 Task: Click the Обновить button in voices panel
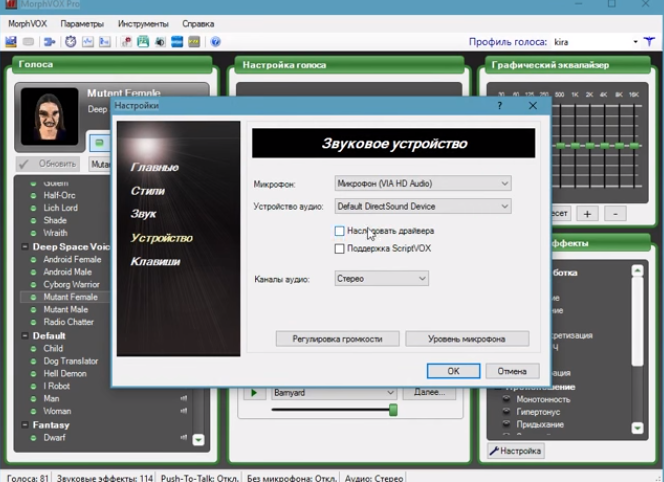[47, 164]
